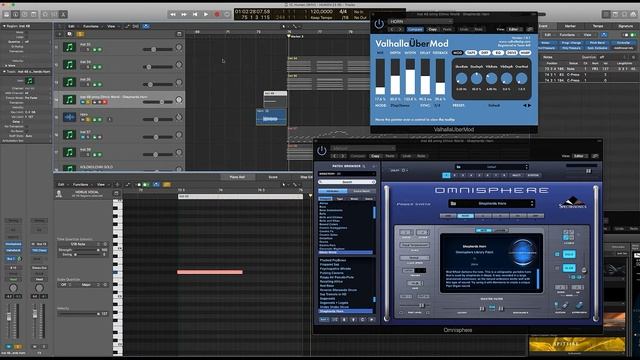Click the first modulation knob in ValhallaUberMod
The height and width of the screenshot is (360, 640).
461,78
